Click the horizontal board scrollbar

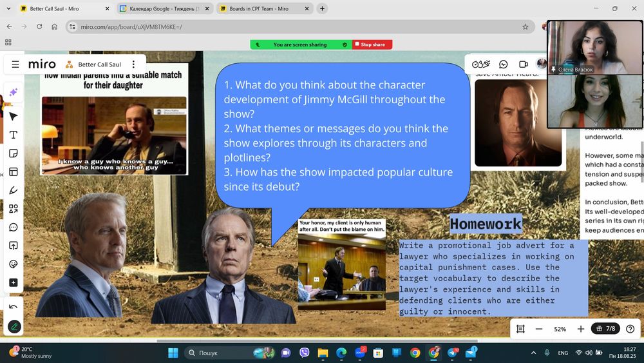[317, 341]
